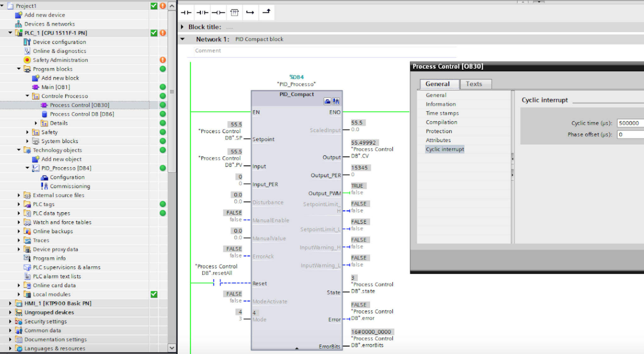Open a branch from the toolbar
This screenshot has height=354, width=644.
coord(251,12)
